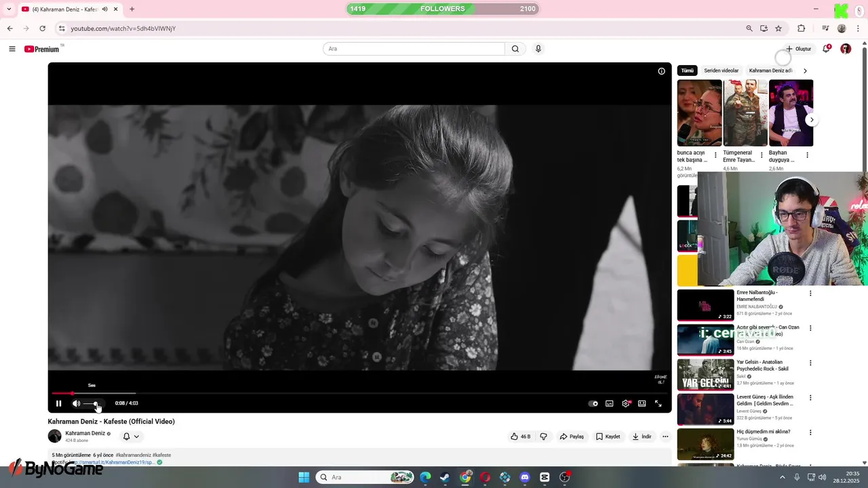Start voice search with microphone icon
The image size is (868, 488).
(538, 49)
